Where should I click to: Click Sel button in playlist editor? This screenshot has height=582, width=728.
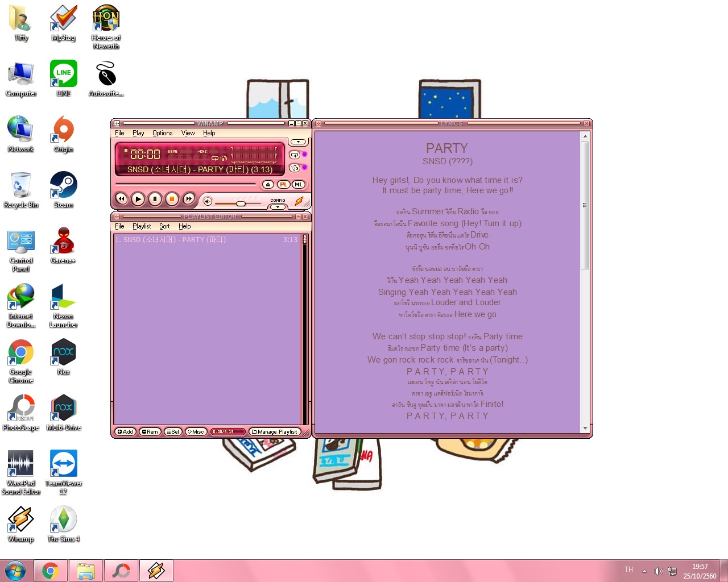point(172,432)
